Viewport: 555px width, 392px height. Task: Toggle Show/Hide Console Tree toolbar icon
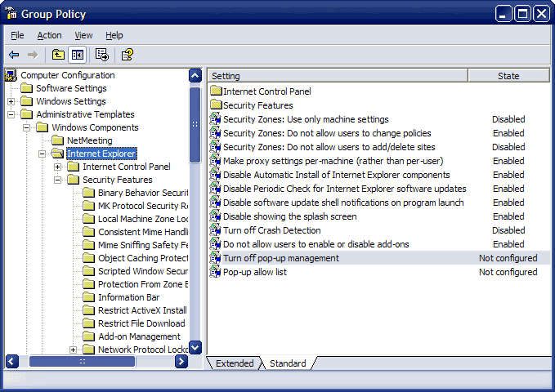click(77, 55)
